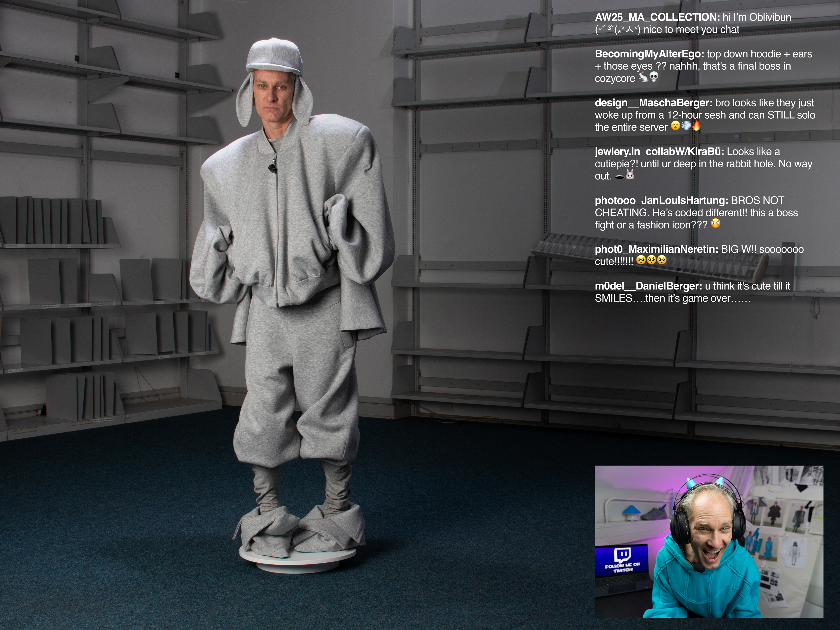
Task: Open the AW25_MA_COLLECTION username
Action: click(657, 18)
